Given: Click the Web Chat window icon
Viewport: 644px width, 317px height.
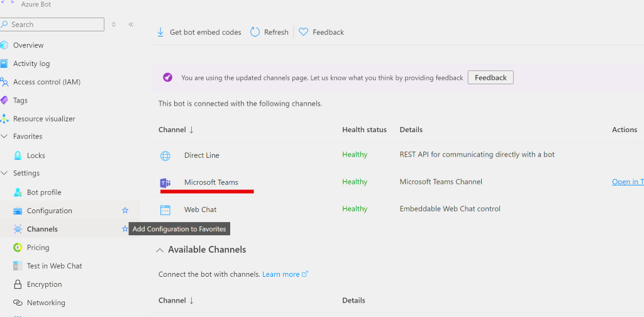Looking at the screenshot, I should pos(165,210).
